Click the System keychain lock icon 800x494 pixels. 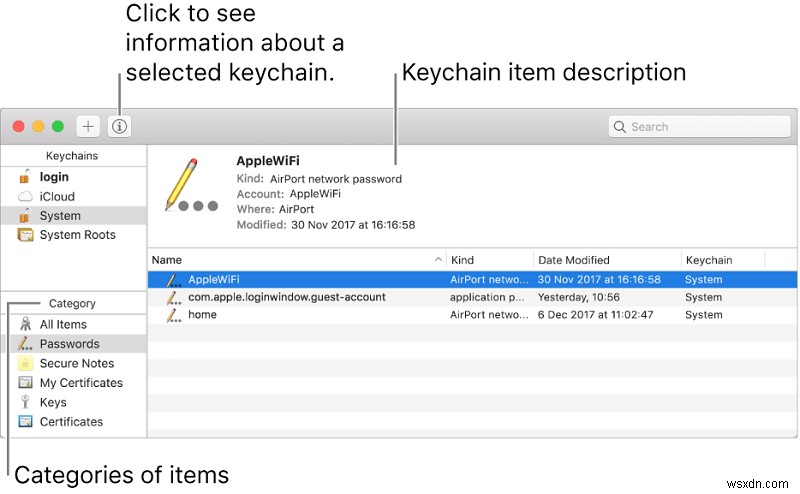25,216
